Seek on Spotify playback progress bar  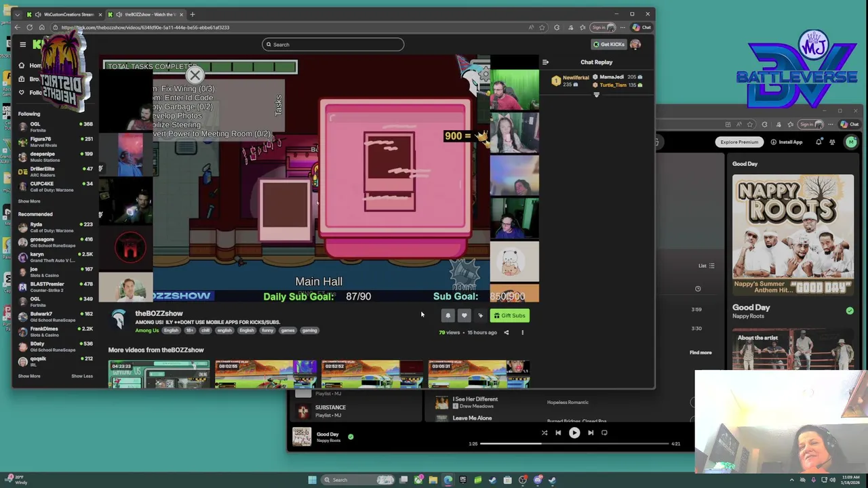[x=575, y=444]
